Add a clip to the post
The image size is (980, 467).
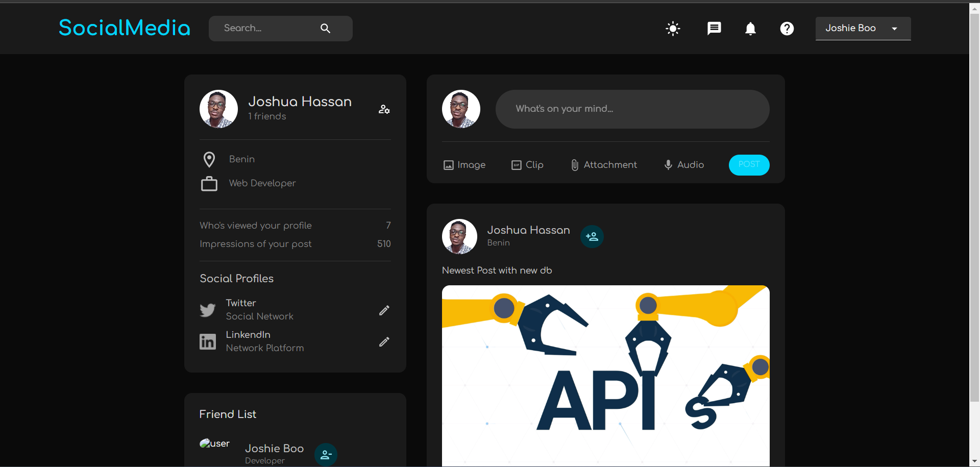tap(527, 165)
